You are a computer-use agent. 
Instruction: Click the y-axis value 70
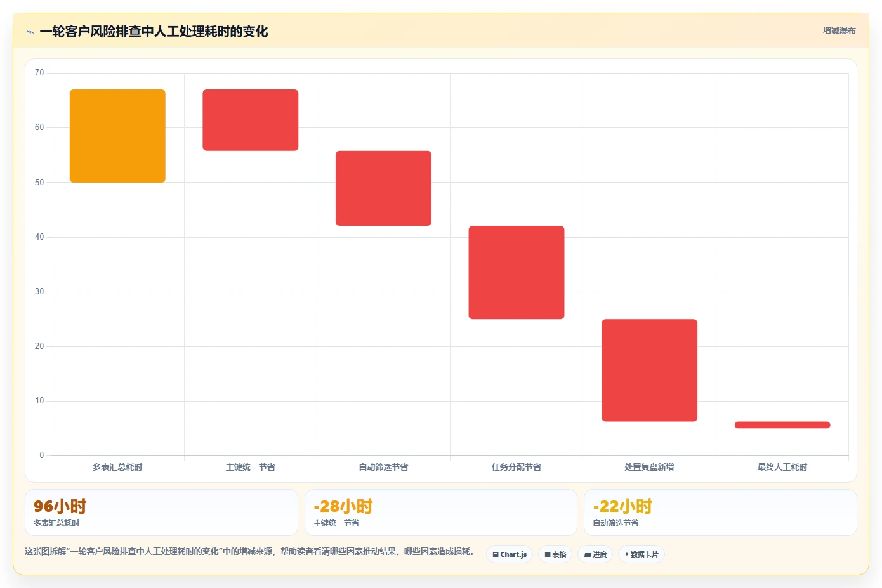[39, 73]
